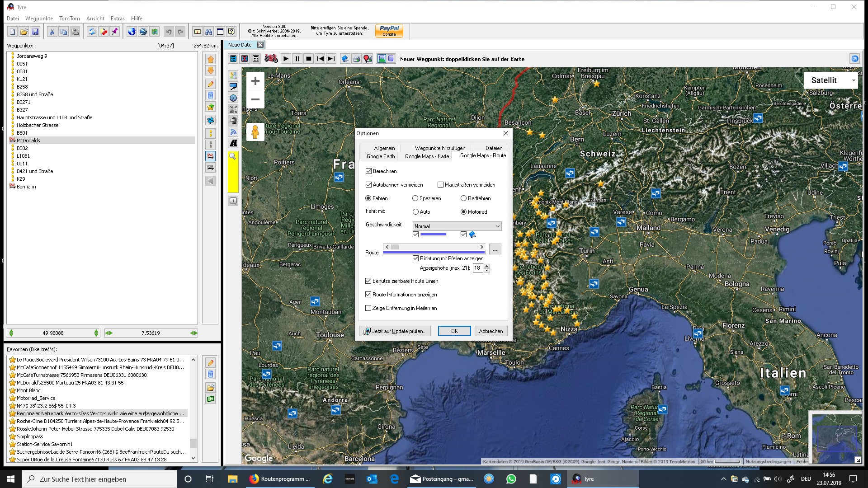This screenshot has width=868, height=488.
Task: Move waypoint up with orange arrow
Action: [x=211, y=59]
